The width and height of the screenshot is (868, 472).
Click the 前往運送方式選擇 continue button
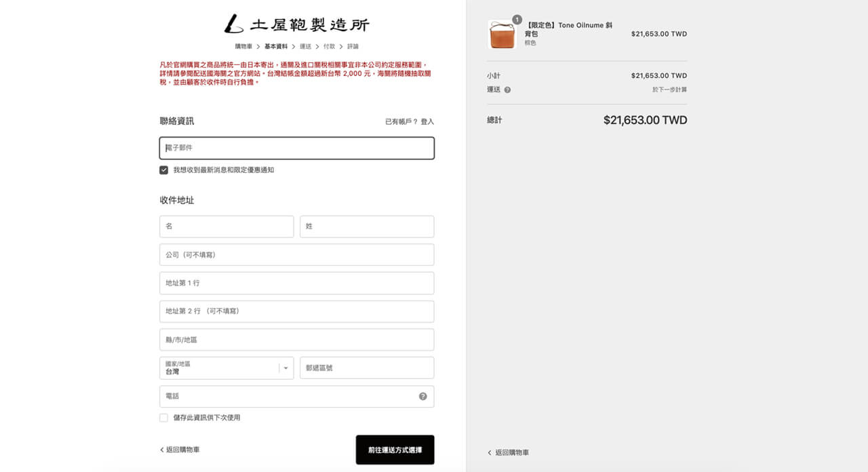click(395, 450)
